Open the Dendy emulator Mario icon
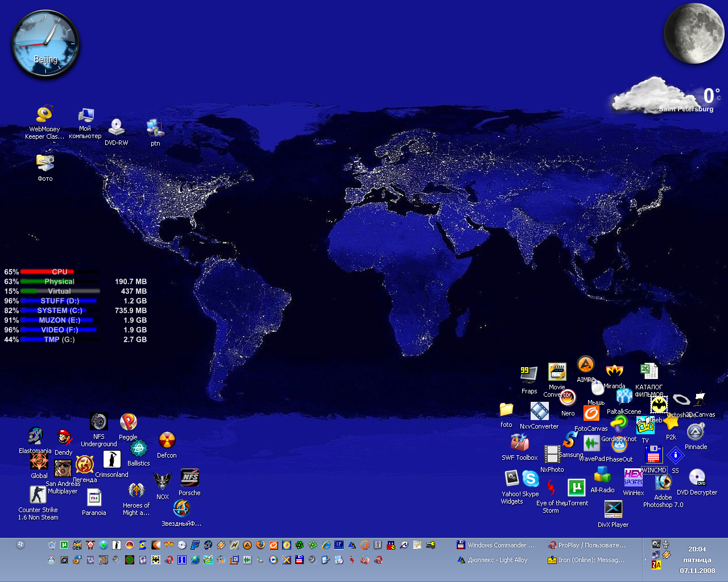Screen dimensions: 728x582 pyautogui.click(x=64, y=438)
